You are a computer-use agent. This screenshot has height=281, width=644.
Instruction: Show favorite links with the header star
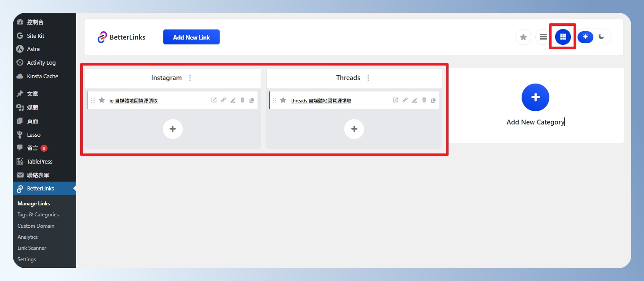(x=523, y=37)
